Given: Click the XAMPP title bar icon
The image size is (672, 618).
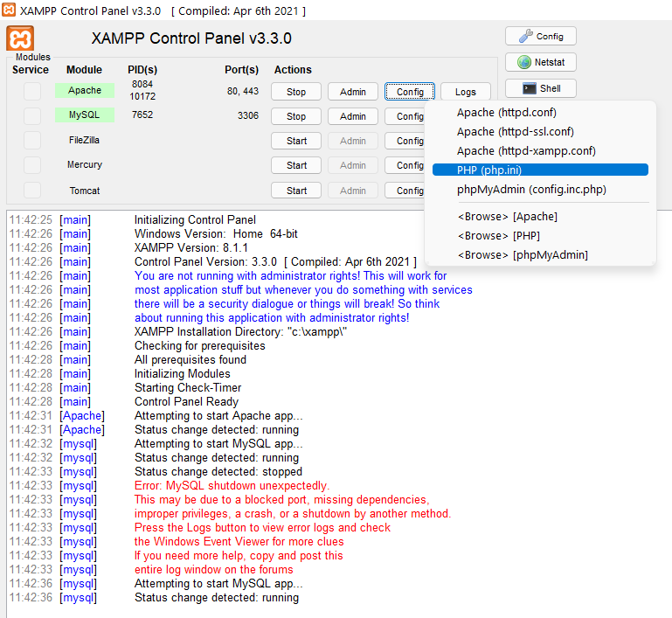Looking at the screenshot, I should tap(9, 10).
